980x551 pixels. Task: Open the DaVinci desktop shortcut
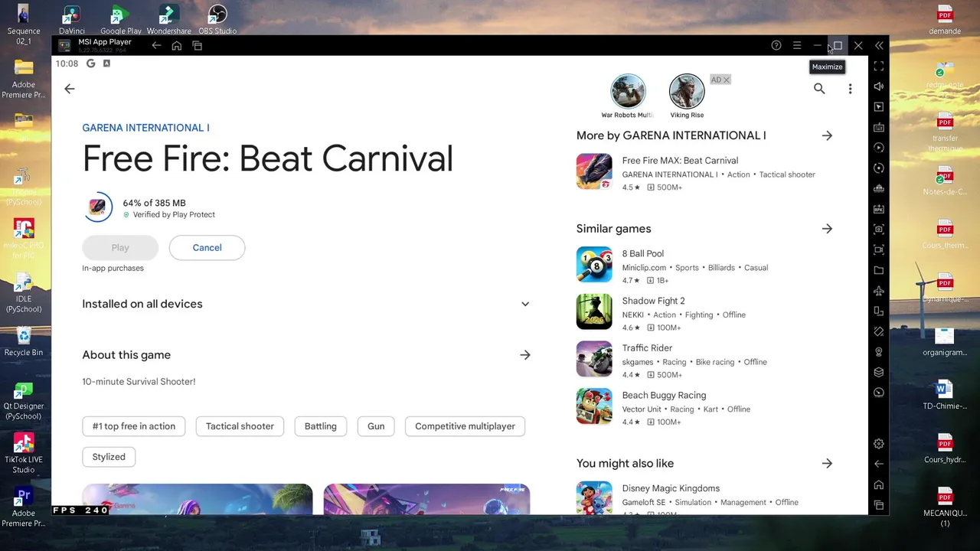pyautogui.click(x=72, y=20)
